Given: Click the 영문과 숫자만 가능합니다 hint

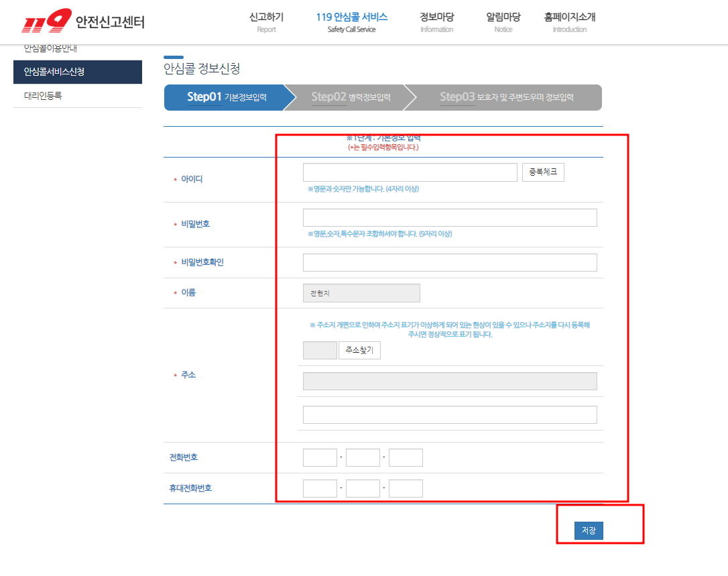Looking at the screenshot, I should (x=363, y=189).
